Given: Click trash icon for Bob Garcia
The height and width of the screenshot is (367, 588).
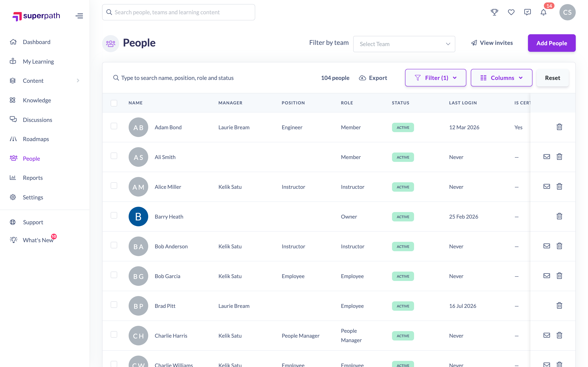Looking at the screenshot, I should coord(559,276).
